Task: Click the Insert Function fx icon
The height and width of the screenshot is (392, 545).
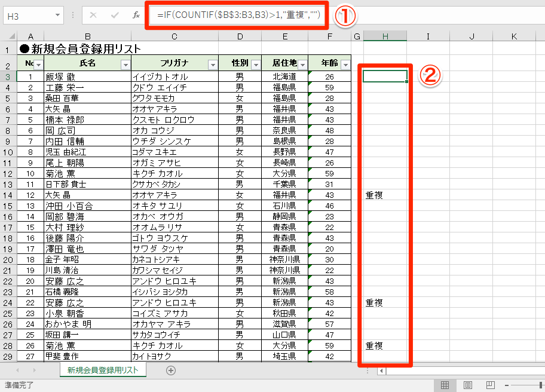Action: 136,15
